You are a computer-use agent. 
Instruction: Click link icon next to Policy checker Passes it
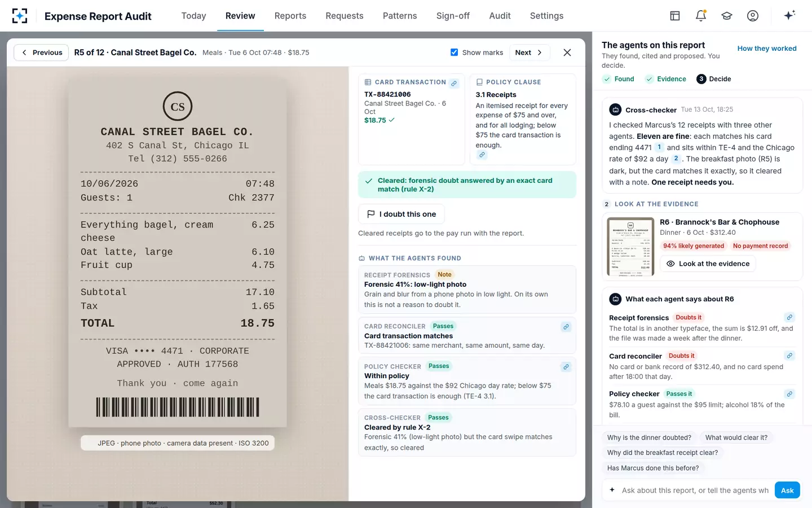[789, 394]
